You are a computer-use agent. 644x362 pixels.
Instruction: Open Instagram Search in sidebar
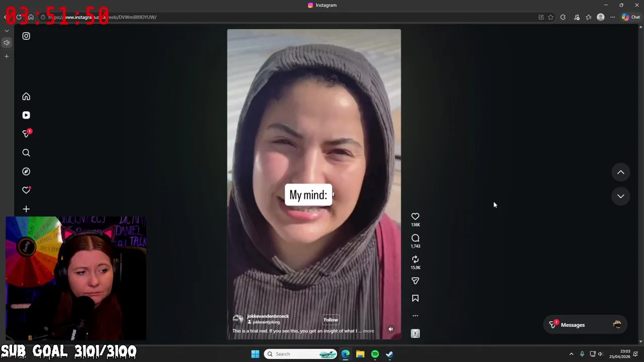(x=26, y=153)
